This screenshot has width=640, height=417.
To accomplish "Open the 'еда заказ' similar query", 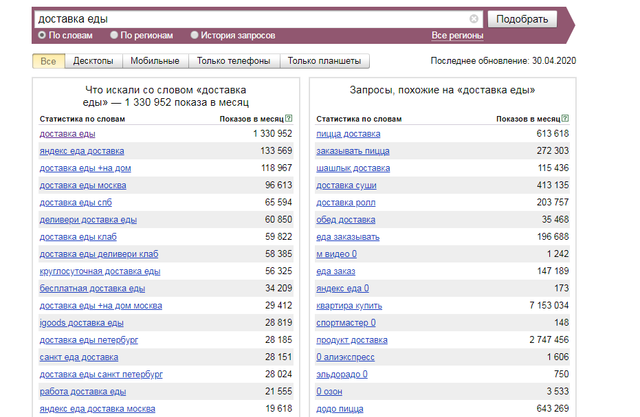I will pyautogui.click(x=336, y=271).
